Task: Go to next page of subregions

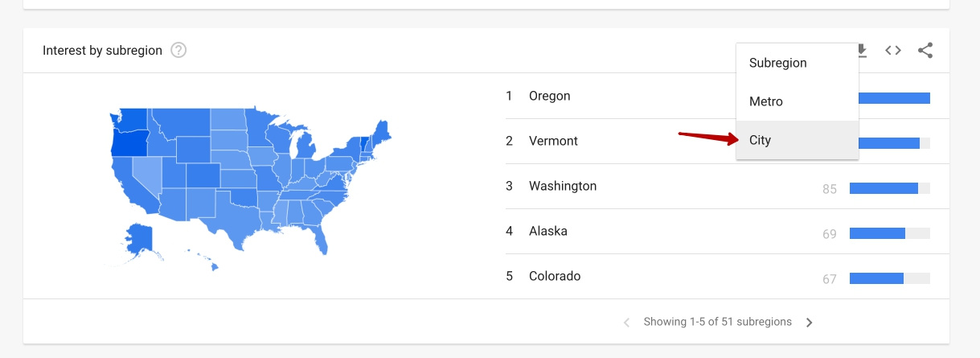Action: (809, 323)
